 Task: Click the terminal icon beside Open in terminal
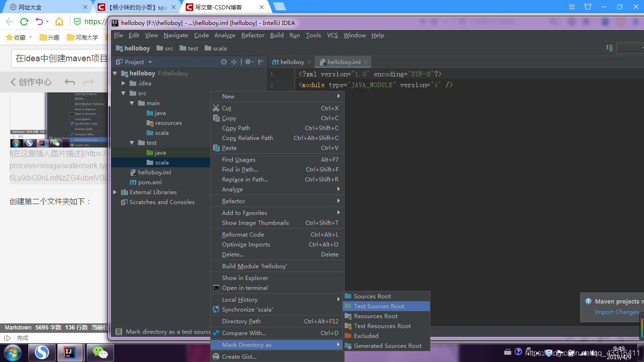(216, 288)
